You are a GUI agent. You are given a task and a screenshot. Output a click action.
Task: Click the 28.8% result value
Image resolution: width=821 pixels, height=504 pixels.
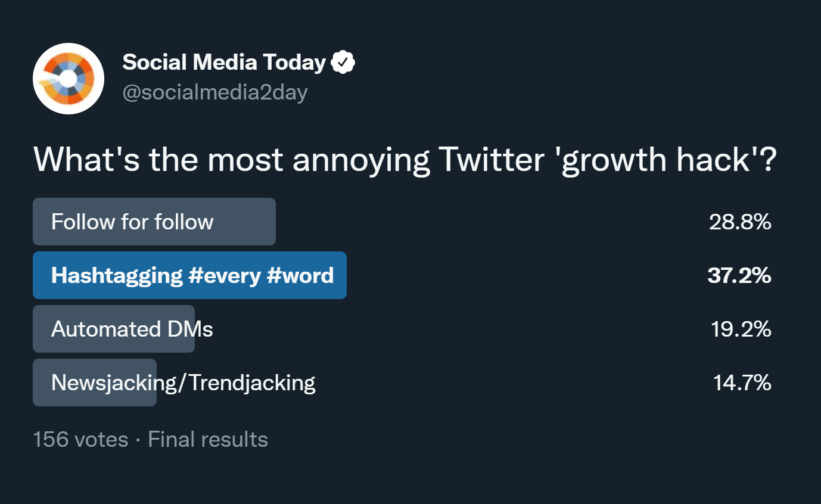pos(740,222)
